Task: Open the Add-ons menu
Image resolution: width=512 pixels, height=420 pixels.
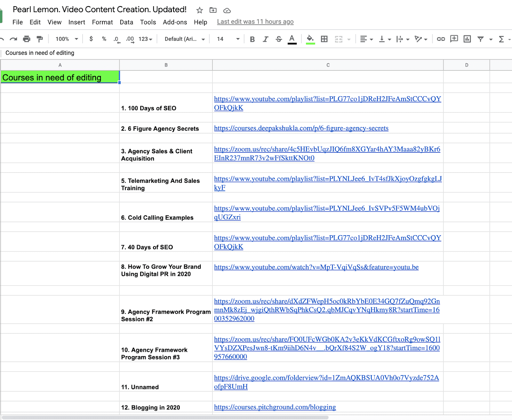Action: point(175,22)
